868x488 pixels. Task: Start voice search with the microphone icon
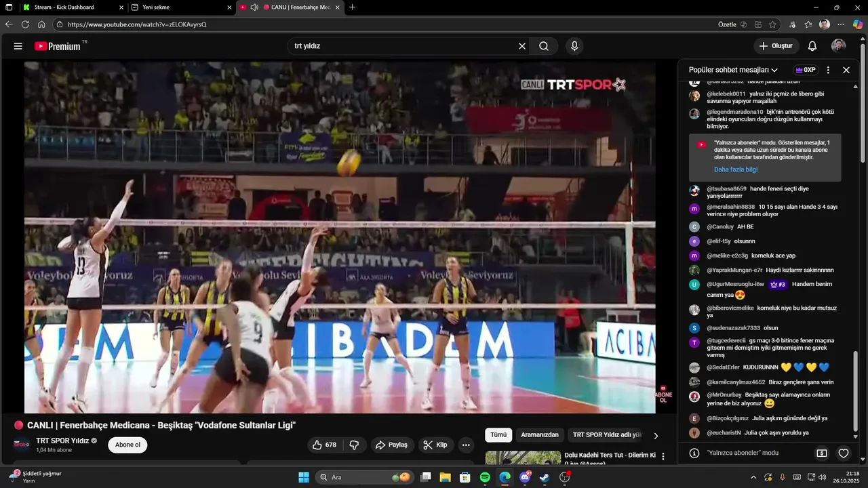574,46
